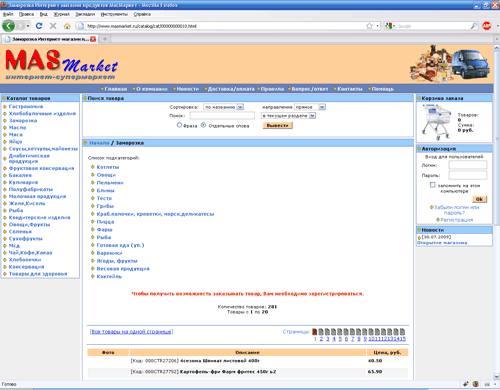Open Контакты navigation link
The height and width of the screenshot is (390, 500).
pos(350,89)
